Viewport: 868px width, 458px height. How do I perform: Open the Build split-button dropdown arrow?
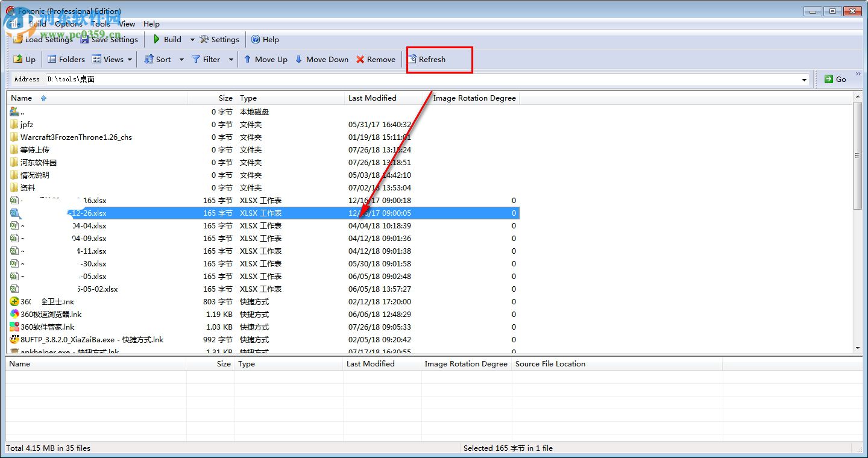(x=192, y=40)
